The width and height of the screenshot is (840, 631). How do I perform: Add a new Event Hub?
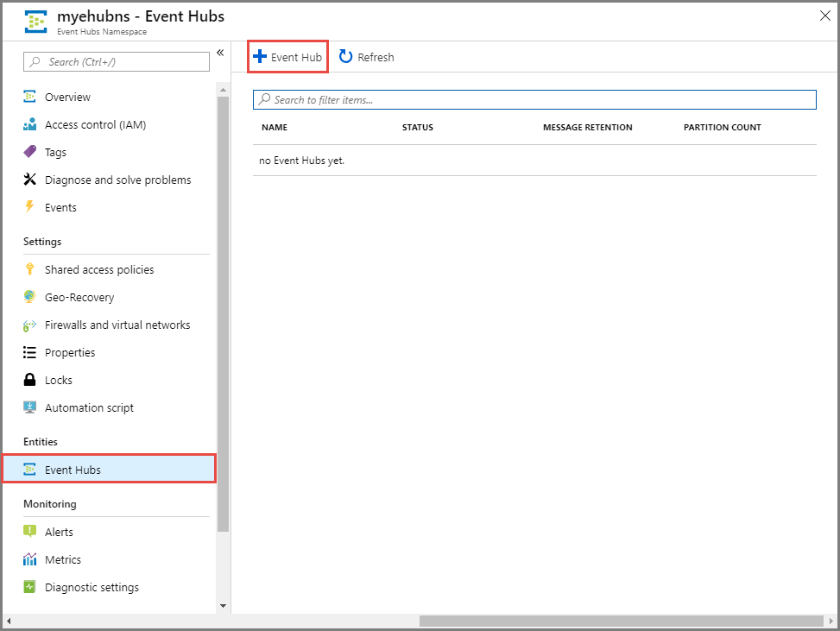click(x=287, y=58)
